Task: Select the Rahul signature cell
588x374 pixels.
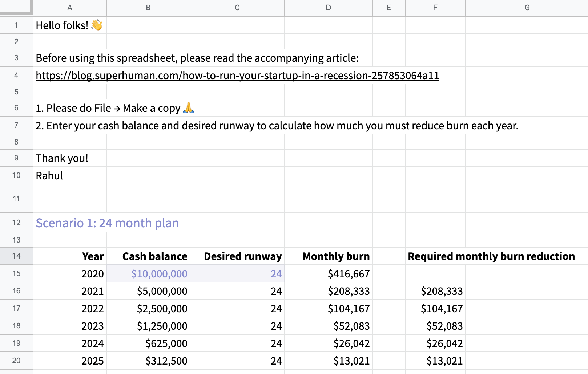Action: [x=70, y=176]
